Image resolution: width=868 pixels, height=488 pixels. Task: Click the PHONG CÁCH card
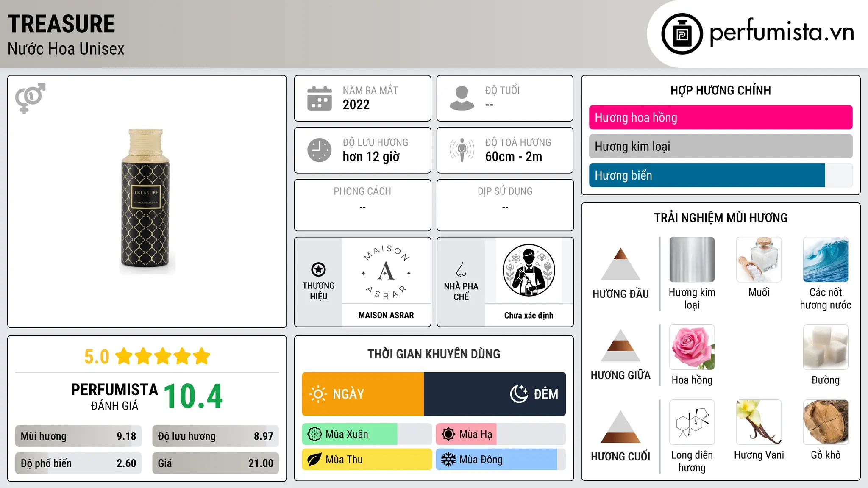point(362,205)
